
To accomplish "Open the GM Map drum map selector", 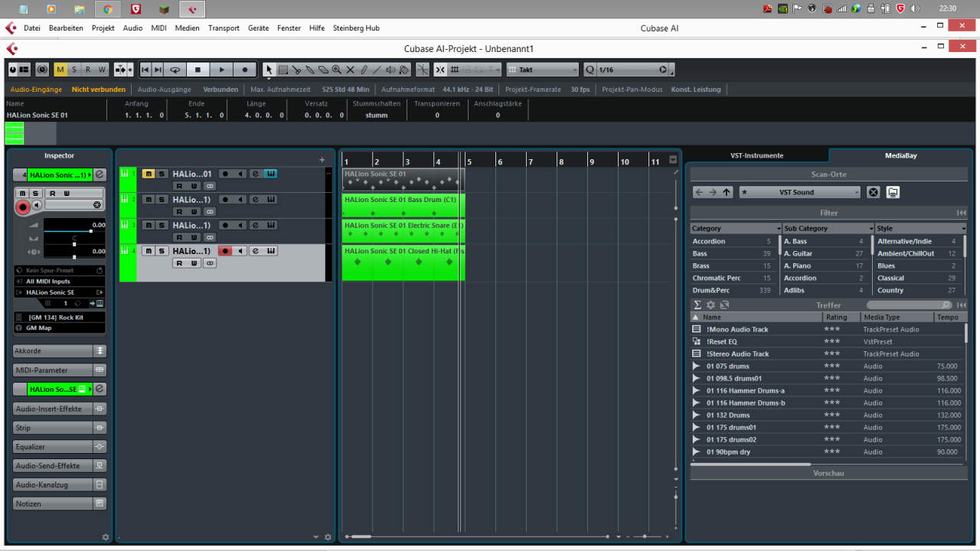I will tap(60, 328).
